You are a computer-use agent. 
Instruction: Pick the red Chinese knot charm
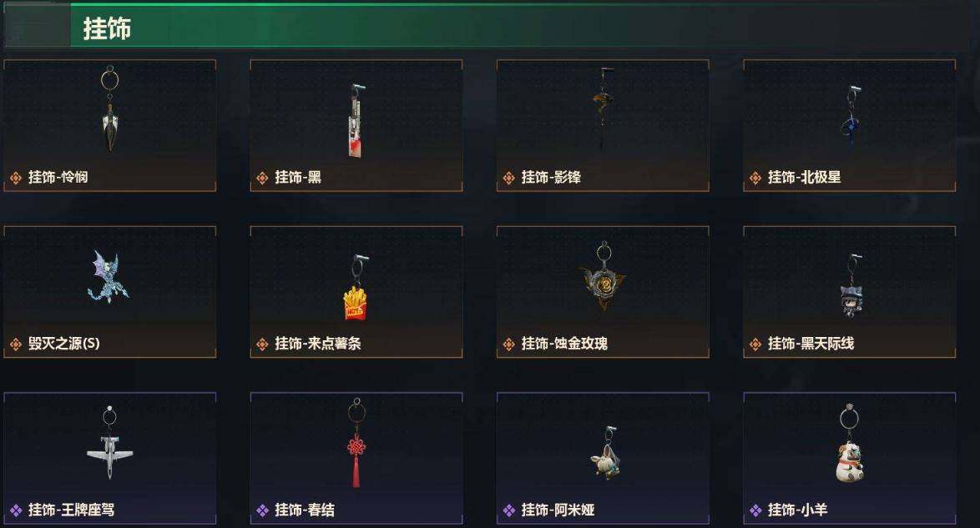pyautogui.click(x=356, y=443)
